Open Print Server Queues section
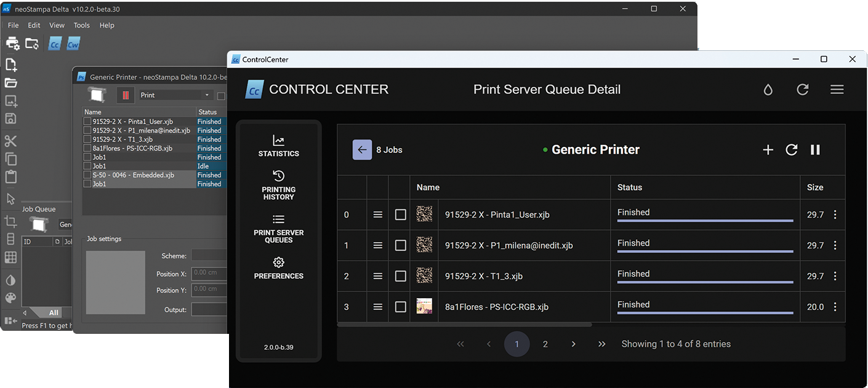This screenshot has width=868, height=388. click(278, 229)
